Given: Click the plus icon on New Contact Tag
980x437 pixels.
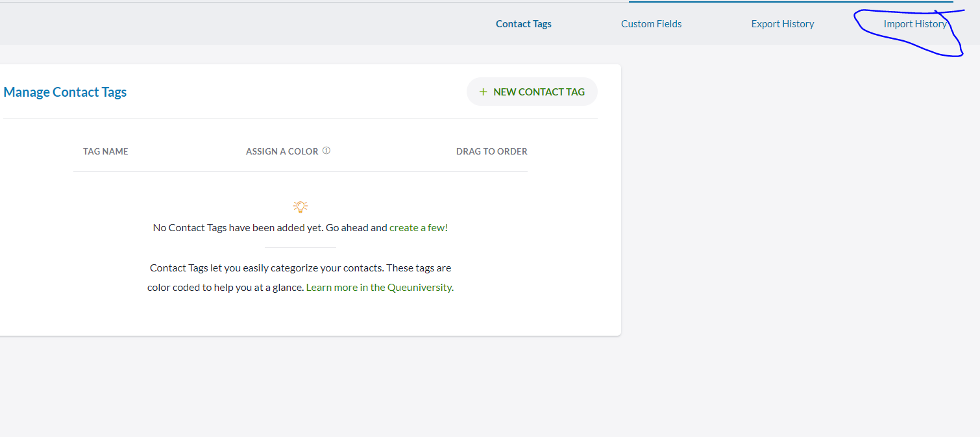Looking at the screenshot, I should coord(483,92).
